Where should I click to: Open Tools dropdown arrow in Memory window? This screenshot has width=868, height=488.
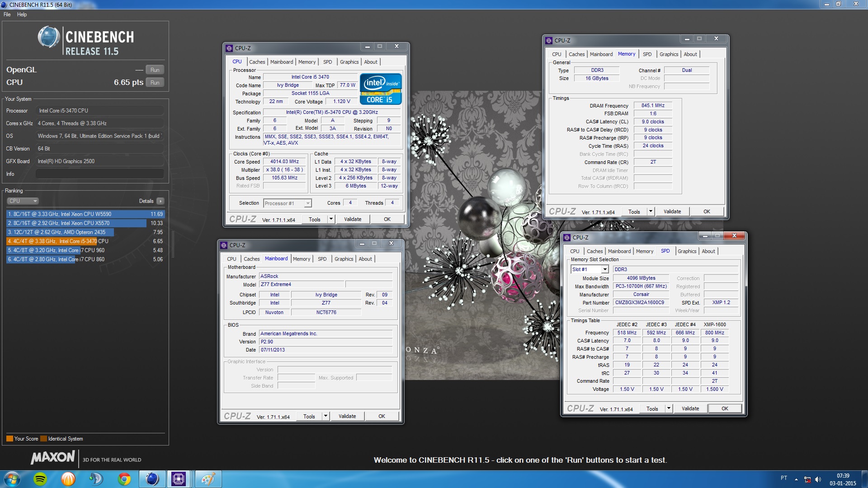point(651,211)
